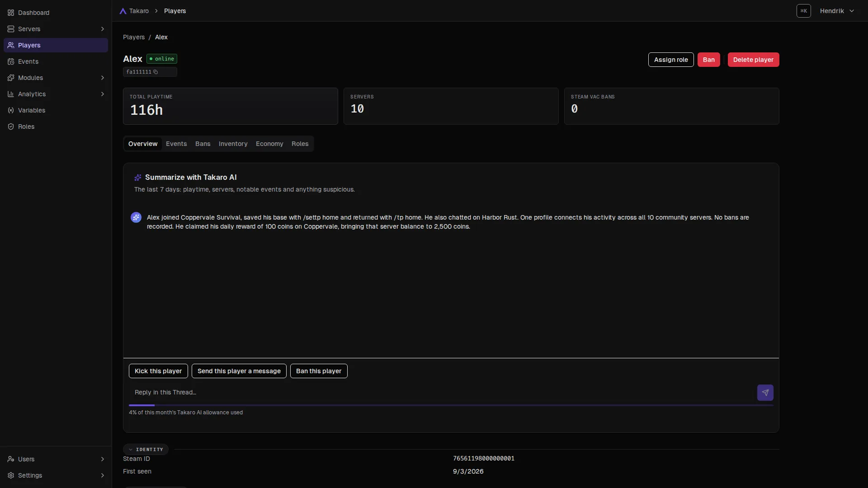The width and height of the screenshot is (868, 488).
Task: Click the Roles shield icon
Action: tap(11, 127)
